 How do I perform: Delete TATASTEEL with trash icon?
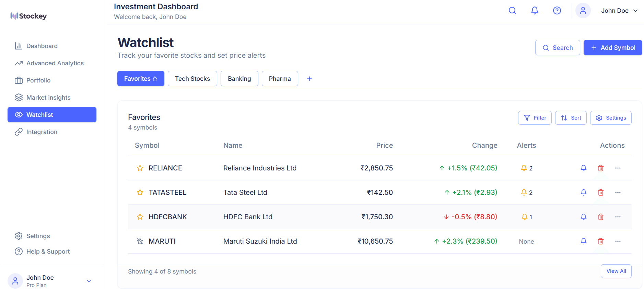pyautogui.click(x=601, y=192)
